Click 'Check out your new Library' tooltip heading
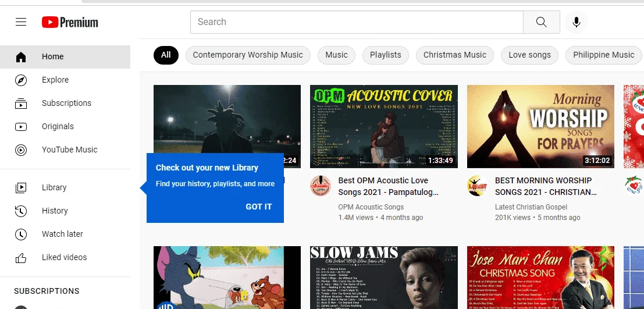Image resolution: width=644 pixels, height=309 pixels. [207, 168]
